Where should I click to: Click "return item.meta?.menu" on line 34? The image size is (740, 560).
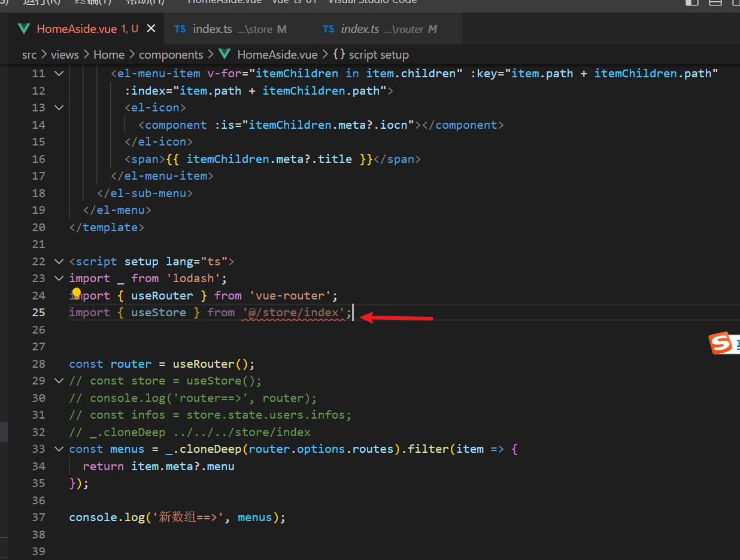[159, 466]
